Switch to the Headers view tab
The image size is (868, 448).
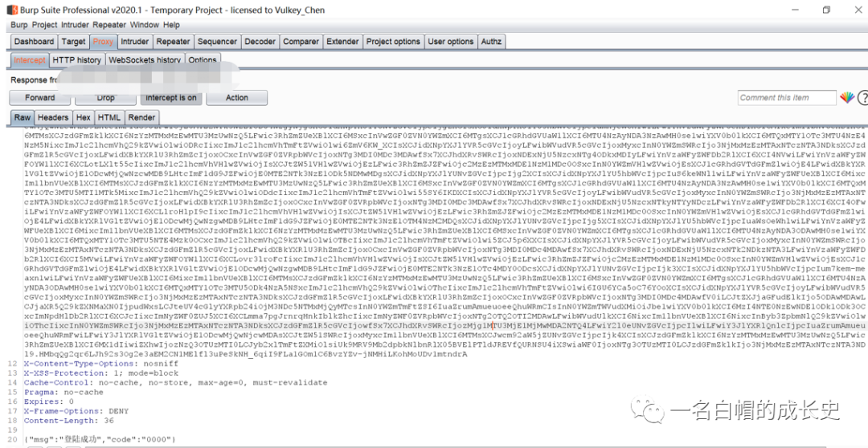click(x=54, y=117)
